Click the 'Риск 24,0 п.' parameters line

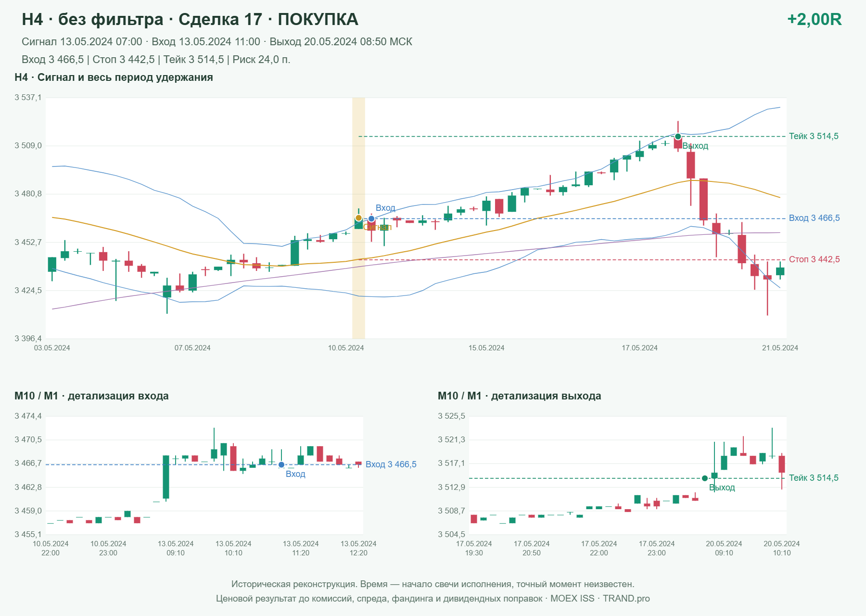click(x=156, y=60)
